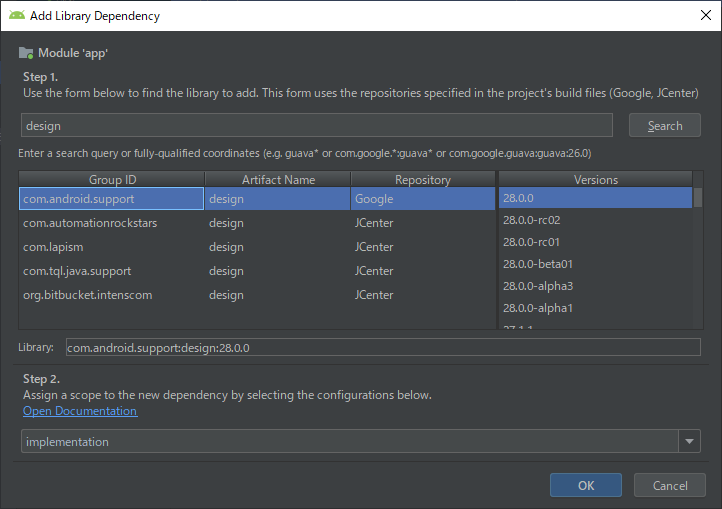722x509 pixels.
Task: Pick version 28.0.0-beta01 from list
Action: tap(597, 264)
